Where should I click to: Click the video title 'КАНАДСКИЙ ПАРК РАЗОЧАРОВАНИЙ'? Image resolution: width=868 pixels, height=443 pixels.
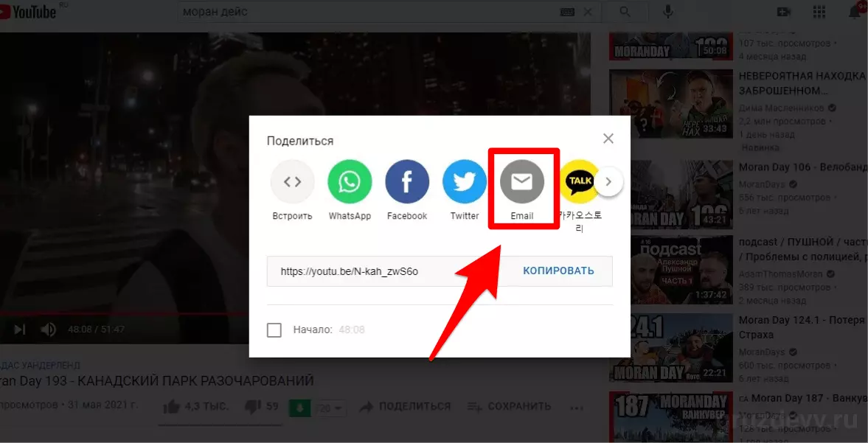click(156, 381)
